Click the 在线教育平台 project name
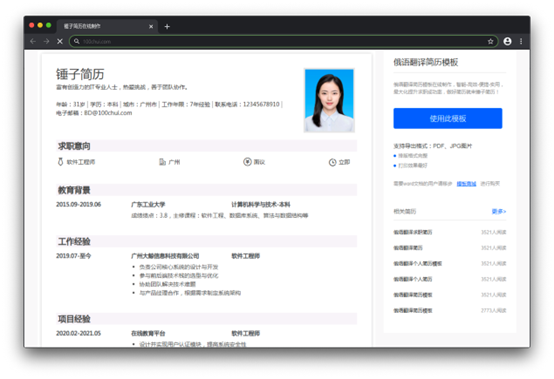554x379 pixels. pos(148,333)
